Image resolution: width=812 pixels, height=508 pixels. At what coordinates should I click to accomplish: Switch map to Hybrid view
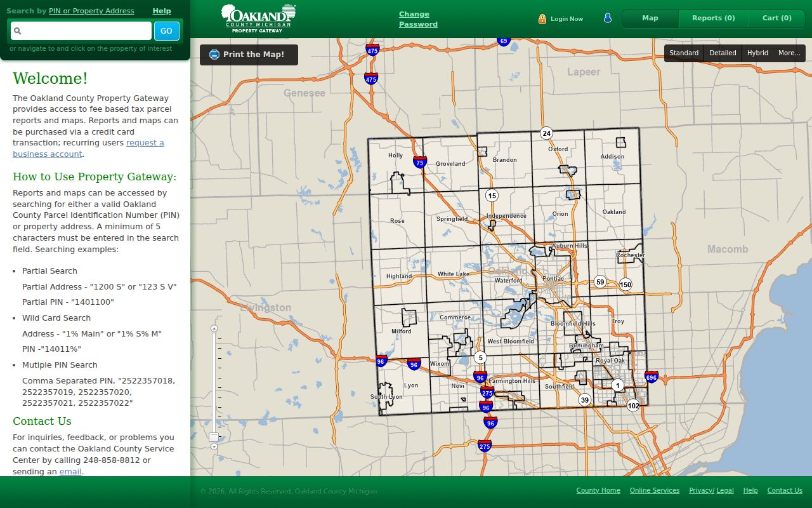pyautogui.click(x=757, y=53)
